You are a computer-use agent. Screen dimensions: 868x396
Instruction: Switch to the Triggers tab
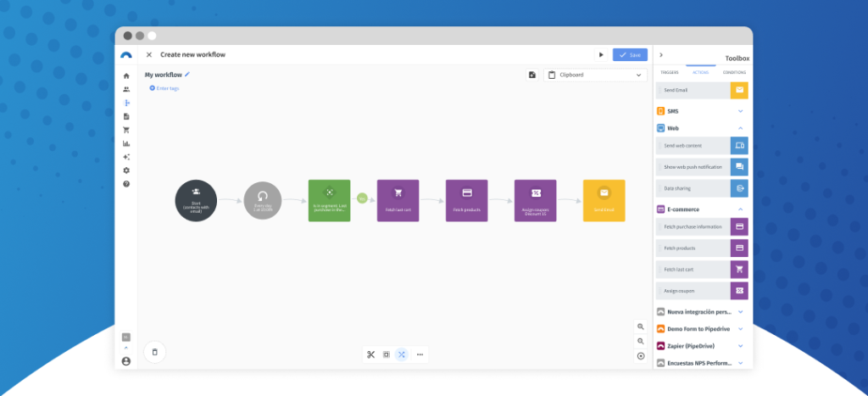coord(670,73)
